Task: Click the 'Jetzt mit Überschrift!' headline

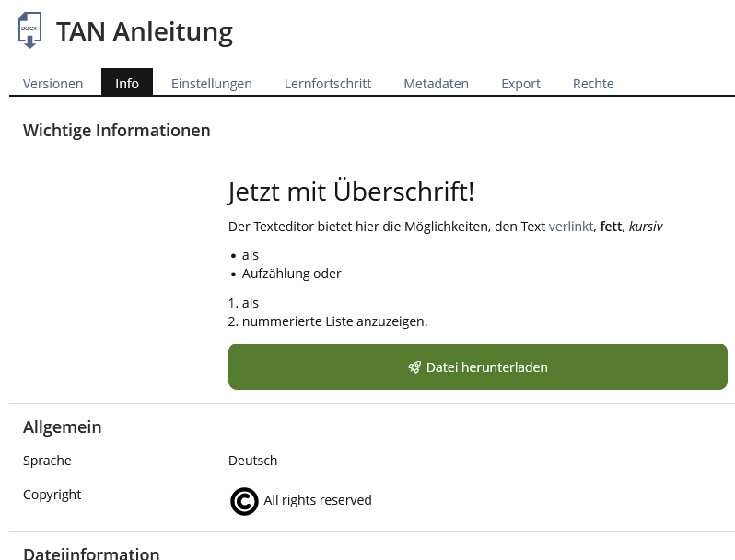Action: click(351, 192)
